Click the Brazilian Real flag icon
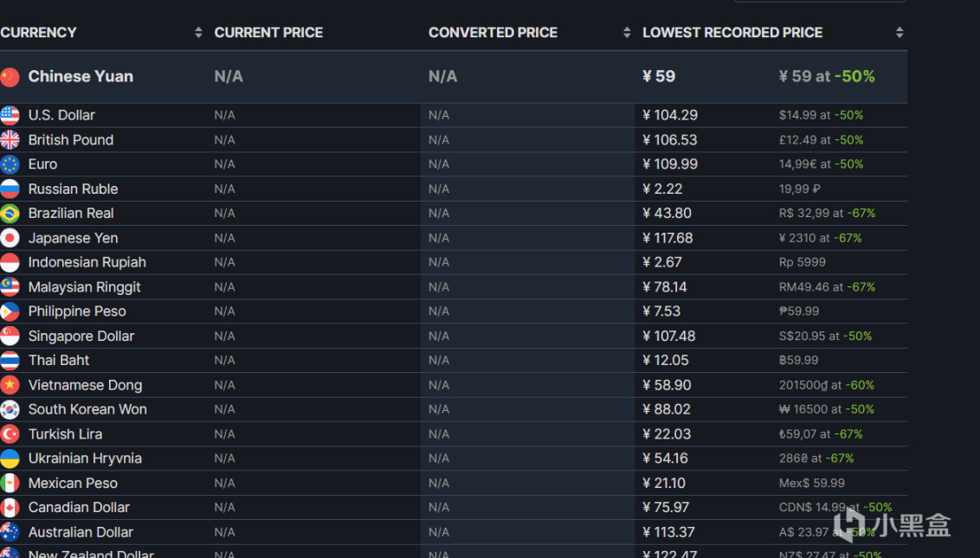This screenshot has height=558, width=980. pos(10,214)
